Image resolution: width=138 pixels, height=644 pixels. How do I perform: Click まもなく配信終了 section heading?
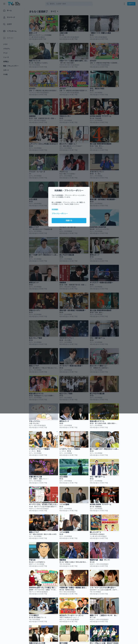(38, 11)
